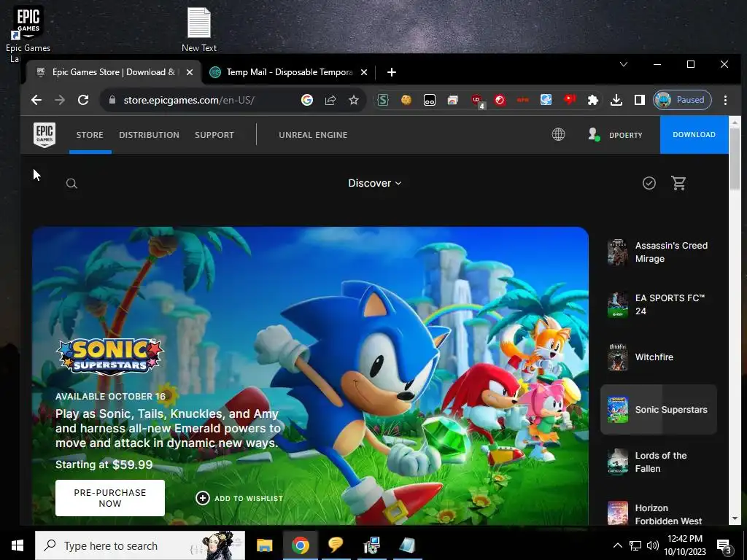Click scrollbar down arrow
This screenshot has height=560, width=747.
735,518
